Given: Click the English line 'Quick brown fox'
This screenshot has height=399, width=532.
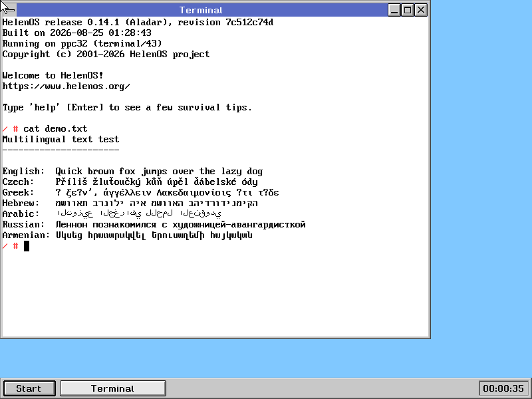Looking at the screenshot, I should pyautogui.click(x=132, y=172).
